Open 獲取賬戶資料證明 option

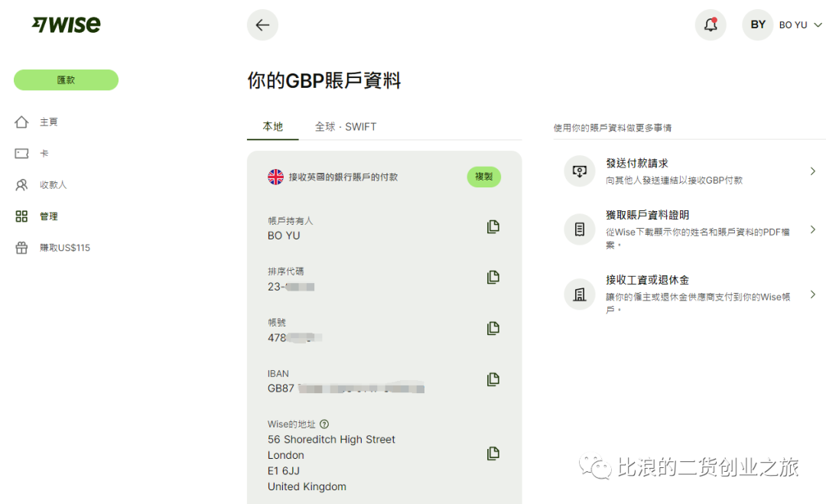click(690, 229)
